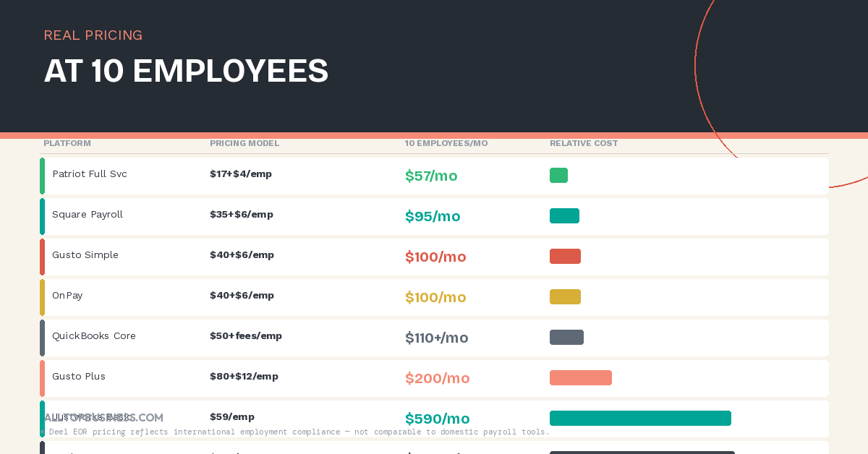Select the OnPay platform name
This screenshot has width=868, height=454.
click(x=67, y=296)
